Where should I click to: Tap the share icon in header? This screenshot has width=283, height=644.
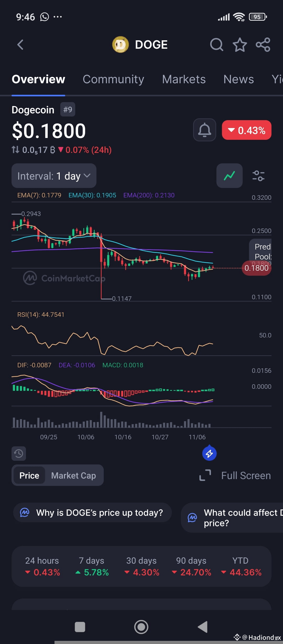(263, 45)
